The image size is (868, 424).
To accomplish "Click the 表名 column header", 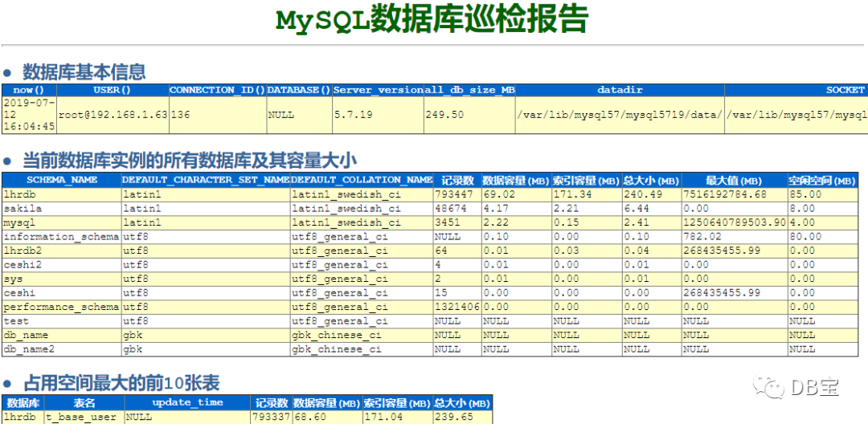I will click(84, 402).
